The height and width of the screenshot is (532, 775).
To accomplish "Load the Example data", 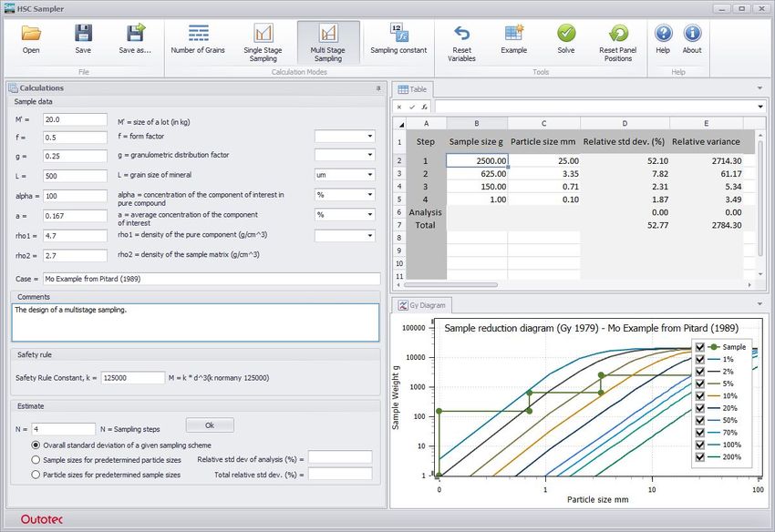I will (x=514, y=39).
